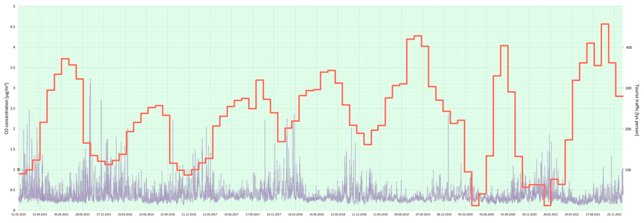This screenshot has height=223, width=644.
Task: Click the highest red step peak in late 2021
Action: [x=605, y=24]
